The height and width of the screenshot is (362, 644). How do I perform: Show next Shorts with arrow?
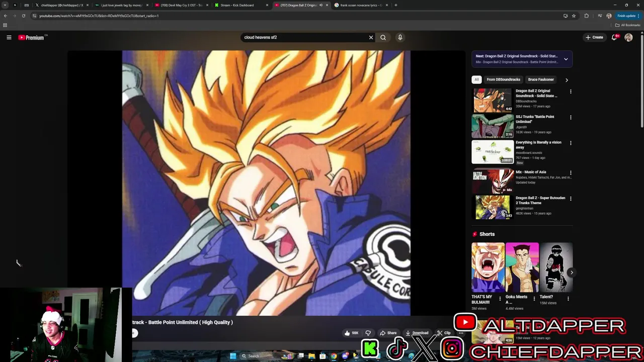click(x=572, y=272)
